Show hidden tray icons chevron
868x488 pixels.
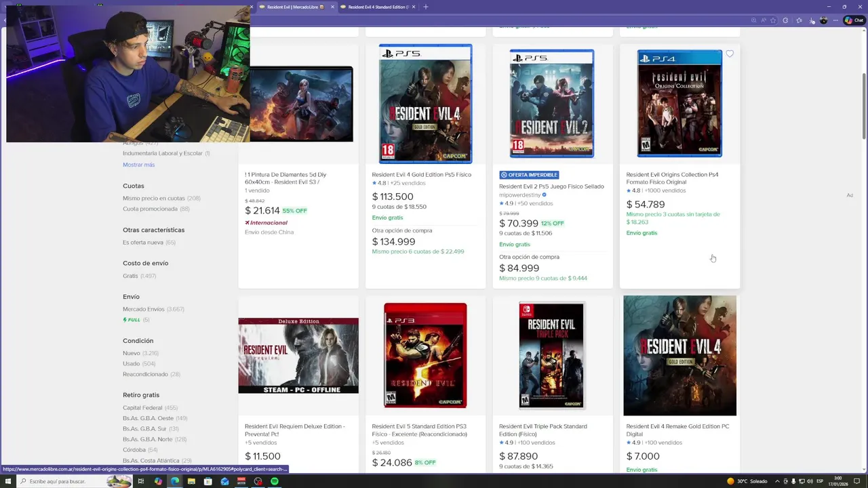(x=777, y=481)
